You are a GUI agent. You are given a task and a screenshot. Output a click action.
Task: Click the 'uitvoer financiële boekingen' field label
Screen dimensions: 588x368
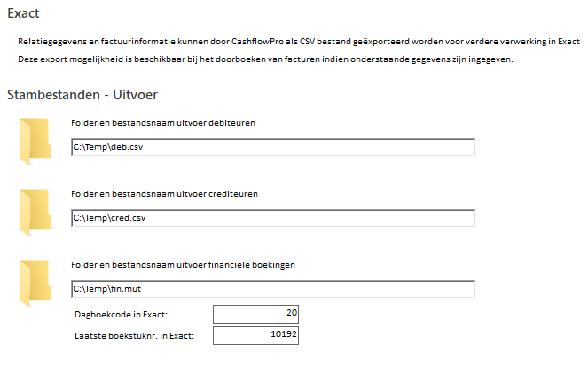(183, 265)
